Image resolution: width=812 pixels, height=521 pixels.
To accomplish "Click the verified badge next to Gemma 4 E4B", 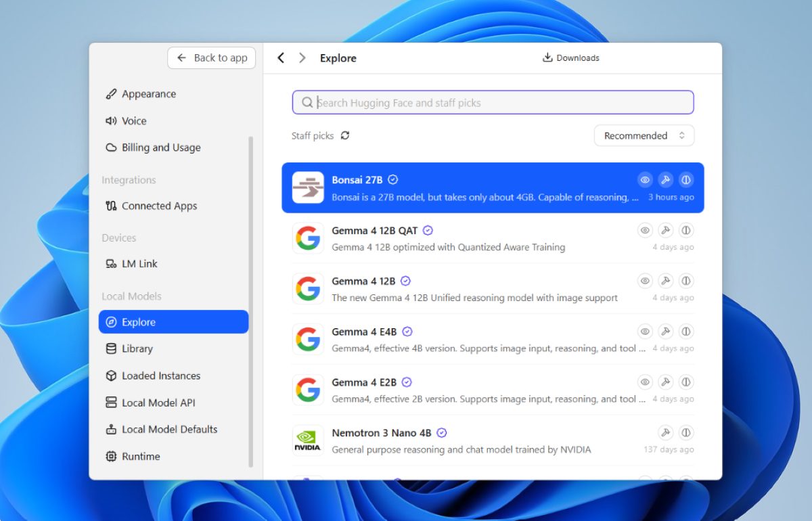I will 407,332.
